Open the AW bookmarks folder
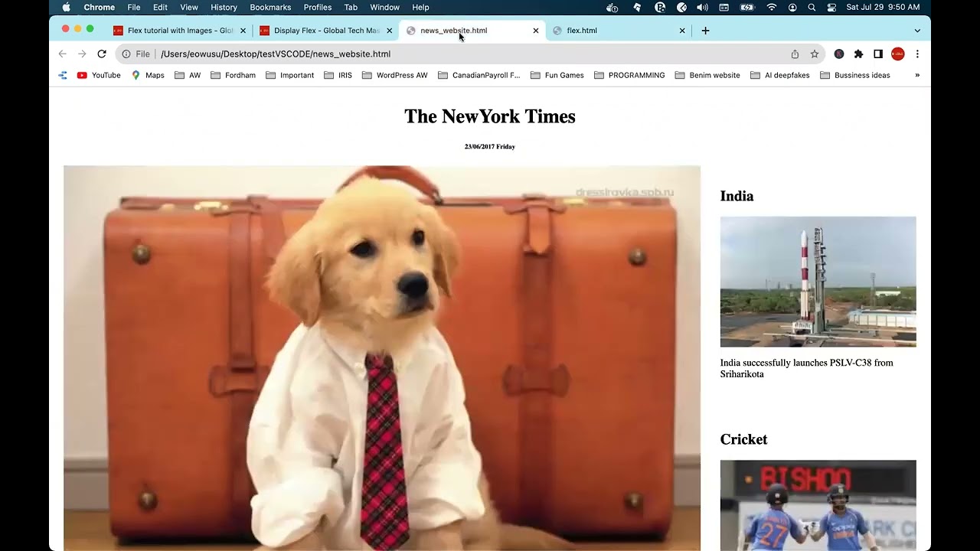Image resolution: width=980 pixels, height=551 pixels. (188, 75)
